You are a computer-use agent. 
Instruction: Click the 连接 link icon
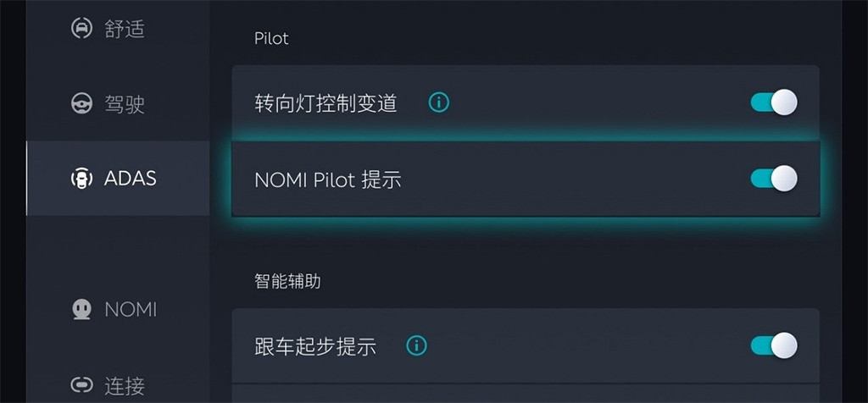[82, 385]
